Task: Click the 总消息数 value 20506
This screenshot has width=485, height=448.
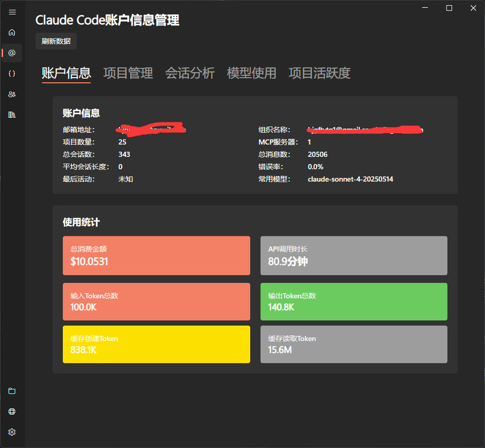Action: coord(318,154)
